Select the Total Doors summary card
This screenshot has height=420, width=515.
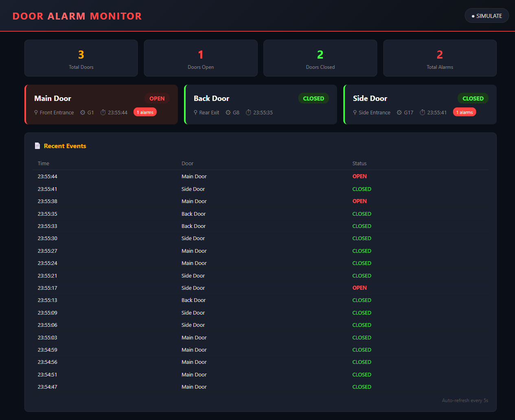pyautogui.click(x=81, y=58)
